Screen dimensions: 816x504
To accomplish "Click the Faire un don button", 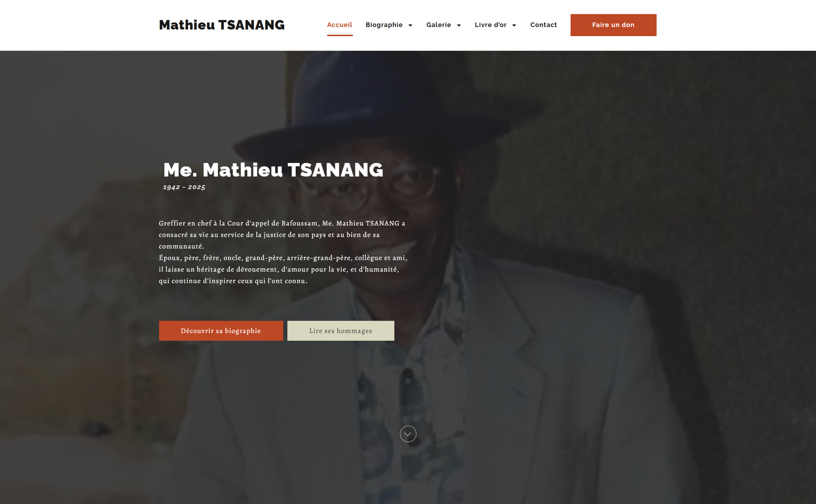I will 614,25.
